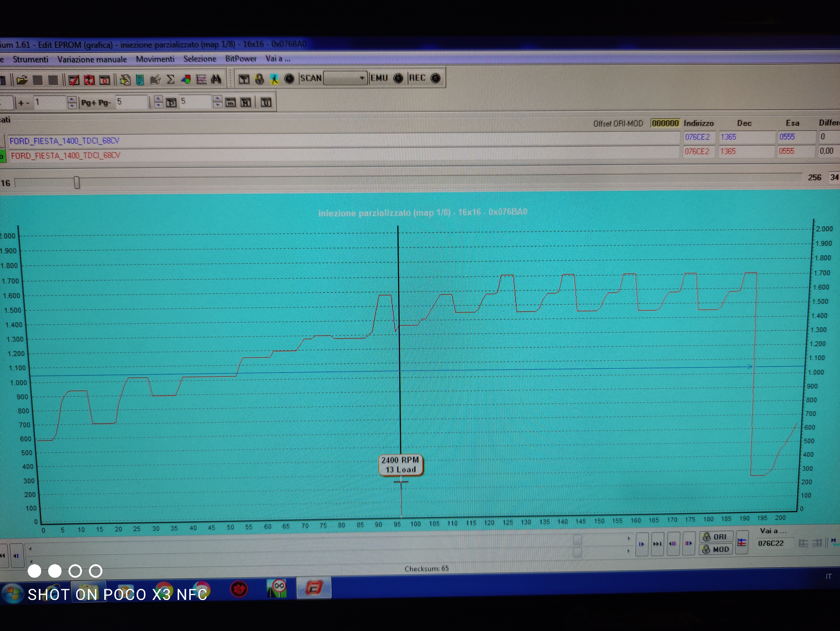Image resolution: width=840 pixels, height=631 pixels.
Task: Click the lower small arrow left of playback buttons
Action: [x=629, y=550]
